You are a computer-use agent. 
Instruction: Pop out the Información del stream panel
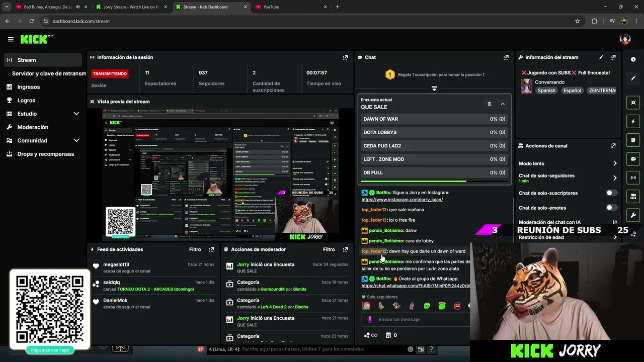coord(613,57)
